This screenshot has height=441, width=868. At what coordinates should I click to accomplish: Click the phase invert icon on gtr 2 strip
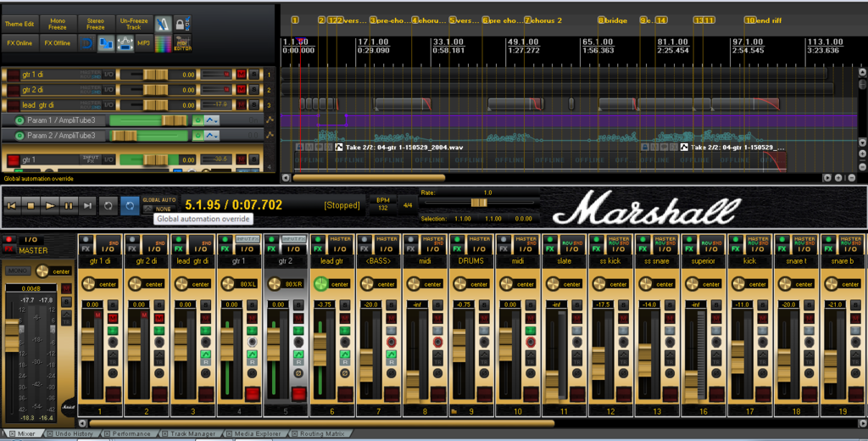(298, 373)
